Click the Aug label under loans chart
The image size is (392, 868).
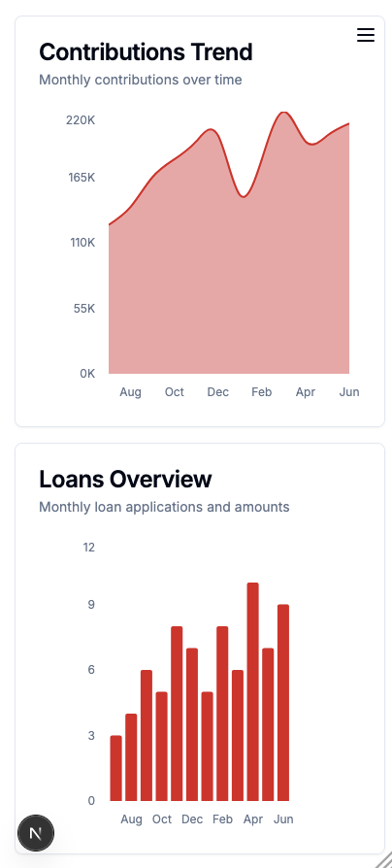[x=131, y=819]
